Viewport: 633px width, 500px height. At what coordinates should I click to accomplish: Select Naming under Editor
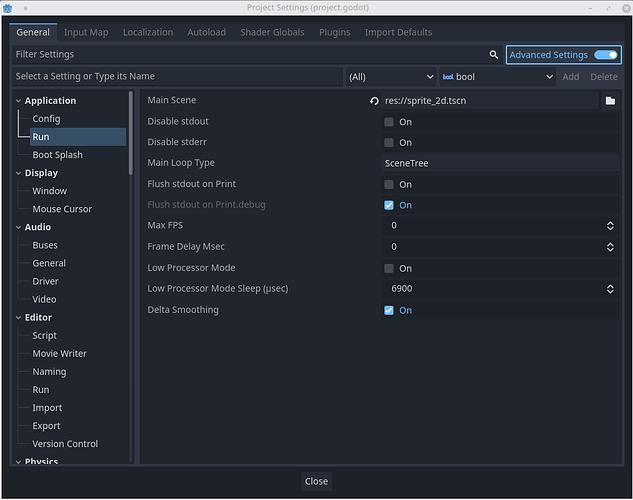click(49, 372)
